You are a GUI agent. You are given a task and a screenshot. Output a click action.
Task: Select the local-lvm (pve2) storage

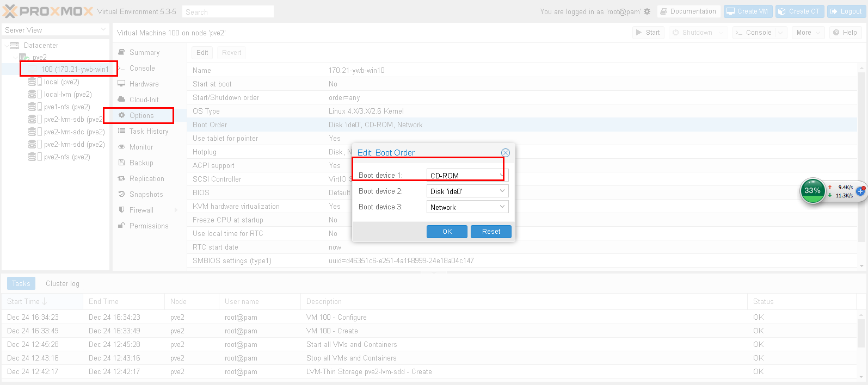(x=67, y=95)
